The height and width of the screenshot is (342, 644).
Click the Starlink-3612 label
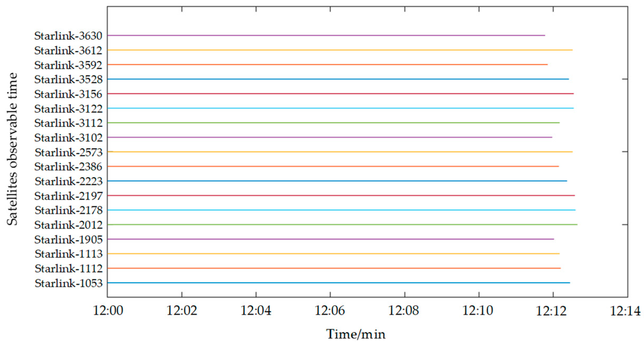point(68,50)
